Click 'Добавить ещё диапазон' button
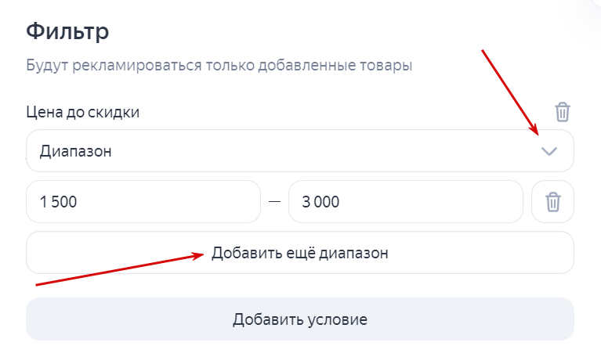The image size is (601, 364). (x=300, y=253)
